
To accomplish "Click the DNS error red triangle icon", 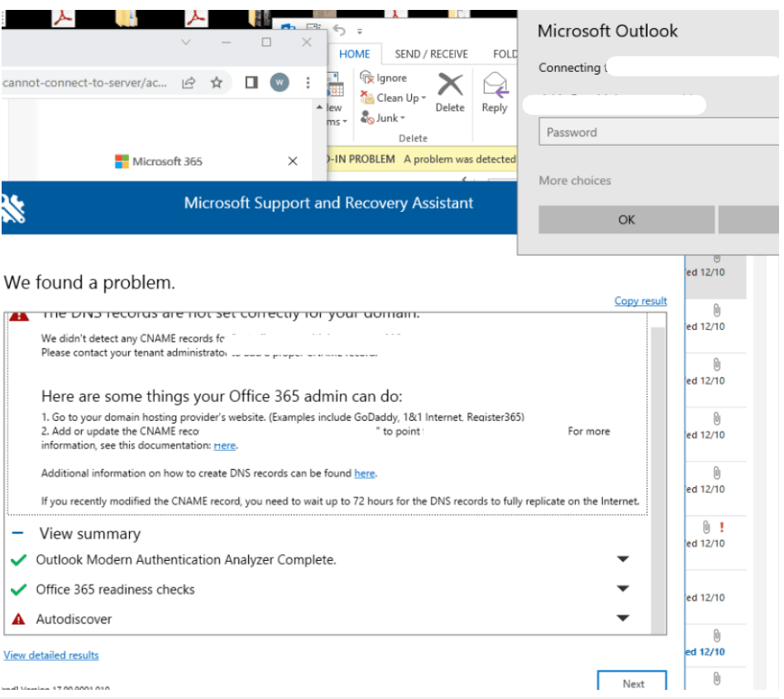I will 19,316.
